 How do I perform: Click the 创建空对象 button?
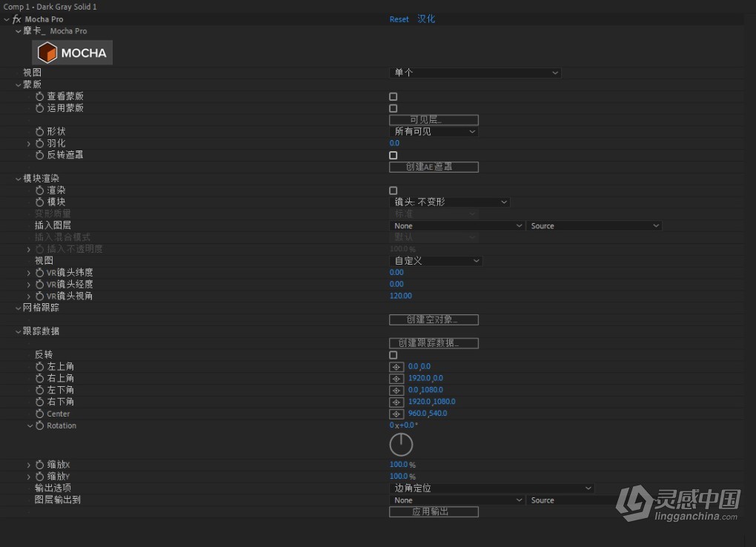pyautogui.click(x=434, y=319)
